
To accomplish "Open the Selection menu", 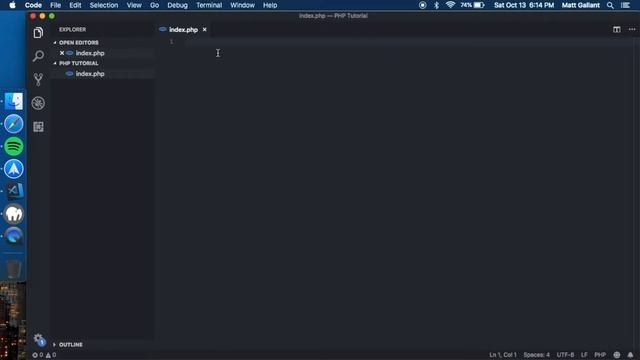I will click(x=104, y=5).
